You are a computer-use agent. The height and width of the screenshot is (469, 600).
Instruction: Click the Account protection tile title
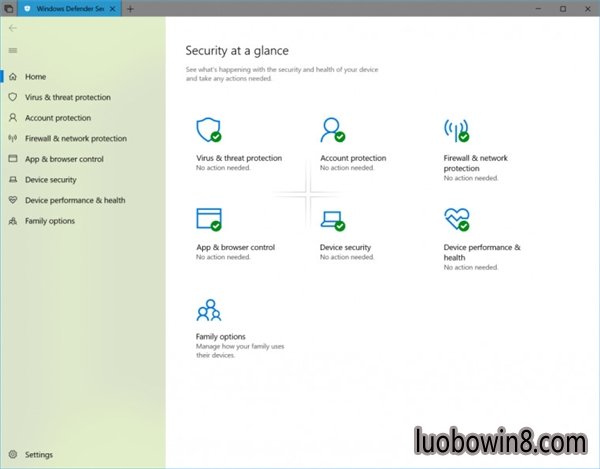click(353, 158)
